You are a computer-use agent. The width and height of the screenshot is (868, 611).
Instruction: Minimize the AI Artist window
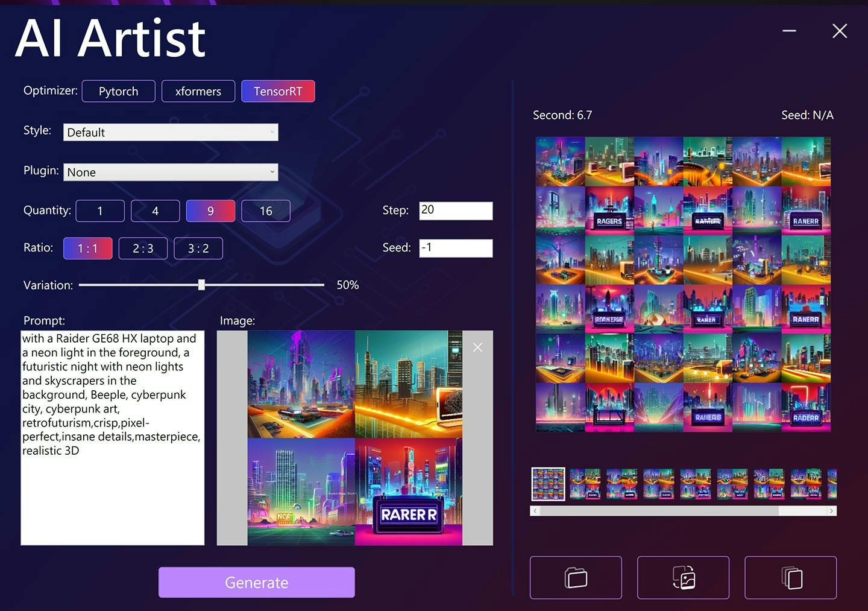789,31
